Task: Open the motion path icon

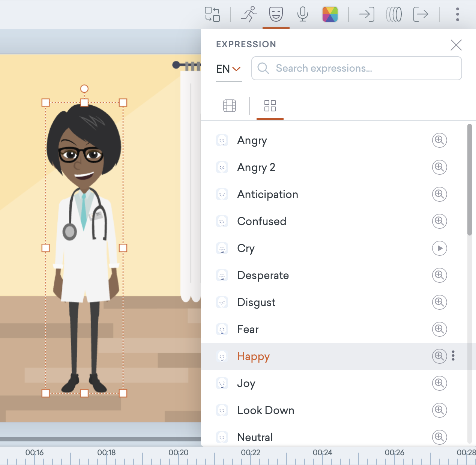Action: coord(393,14)
